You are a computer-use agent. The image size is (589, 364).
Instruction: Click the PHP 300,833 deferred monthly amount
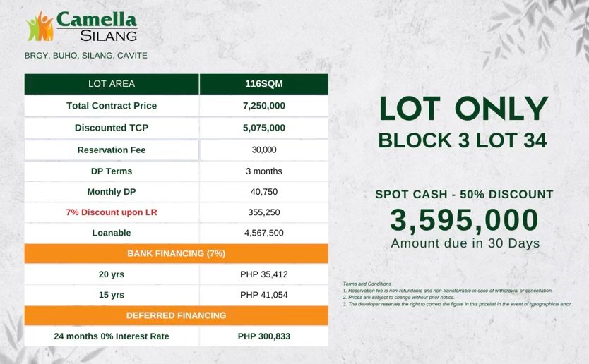(x=264, y=336)
